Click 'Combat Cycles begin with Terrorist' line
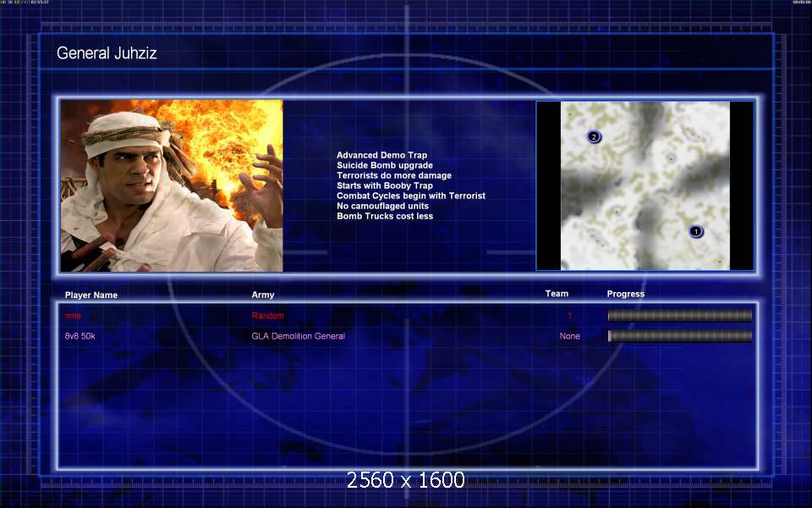Image resolution: width=812 pixels, height=508 pixels. click(411, 196)
